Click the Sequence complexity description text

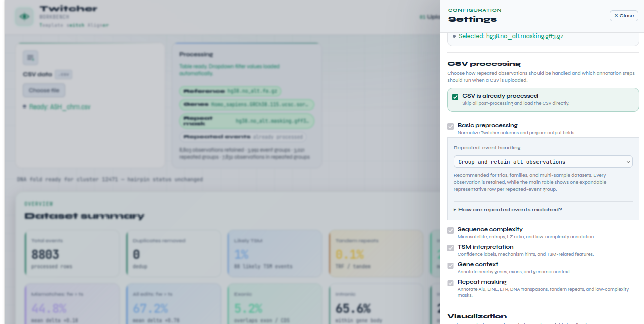click(x=526, y=237)
